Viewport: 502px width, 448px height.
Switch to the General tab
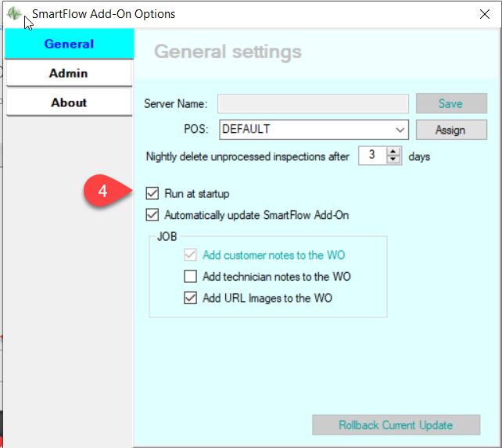(69, 44)
